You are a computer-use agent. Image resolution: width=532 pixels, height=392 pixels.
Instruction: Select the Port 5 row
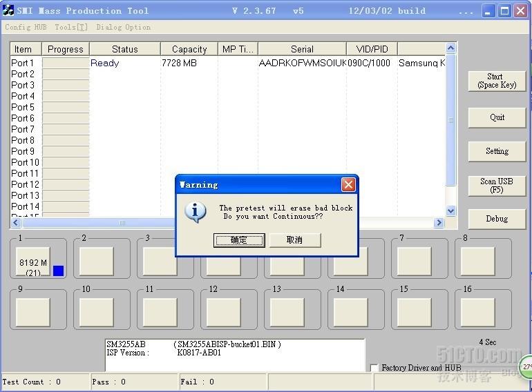click(x=228, y=107)
